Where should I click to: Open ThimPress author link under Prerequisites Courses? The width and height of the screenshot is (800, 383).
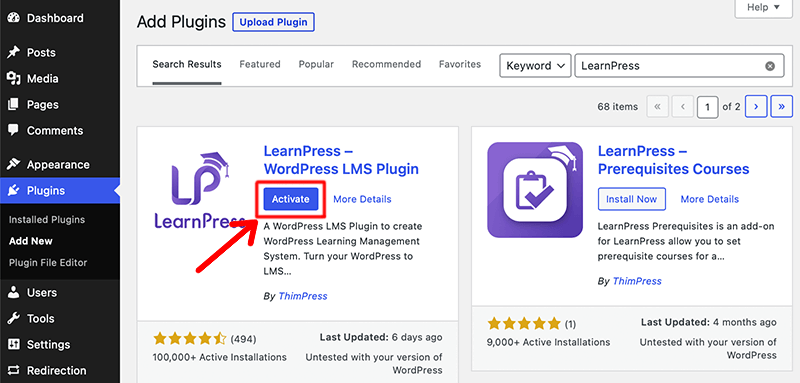637,281
